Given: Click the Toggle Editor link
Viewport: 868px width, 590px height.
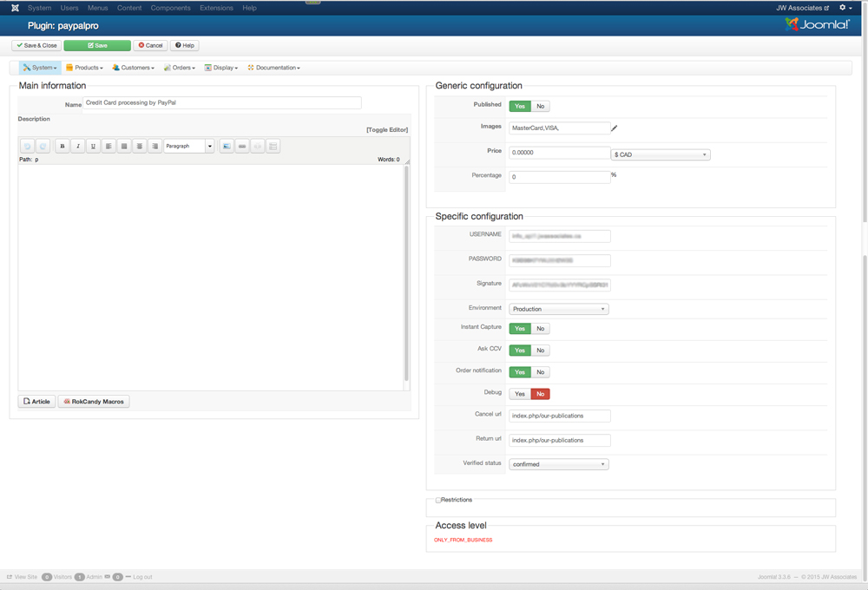Looking at the screenshot, I should (x=387, y=129).
